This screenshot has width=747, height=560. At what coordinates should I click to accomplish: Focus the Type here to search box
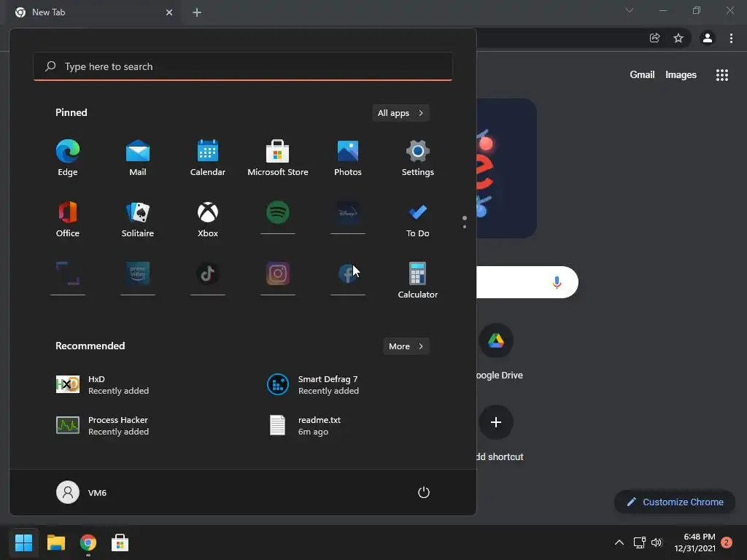coord(243,66)
